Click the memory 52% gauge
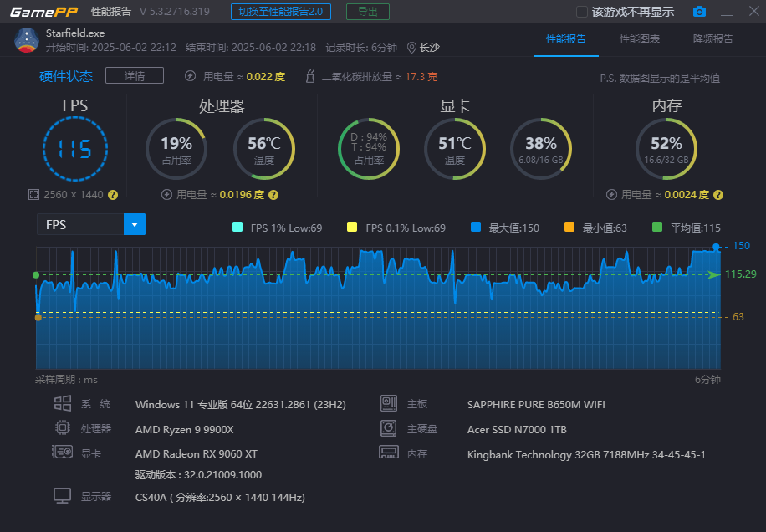This screenshot has height=532, width=766. coord(666,149)
